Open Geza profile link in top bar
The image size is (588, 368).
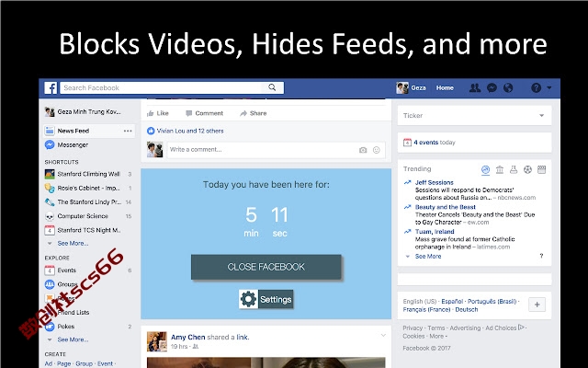(x=419, y=88)
